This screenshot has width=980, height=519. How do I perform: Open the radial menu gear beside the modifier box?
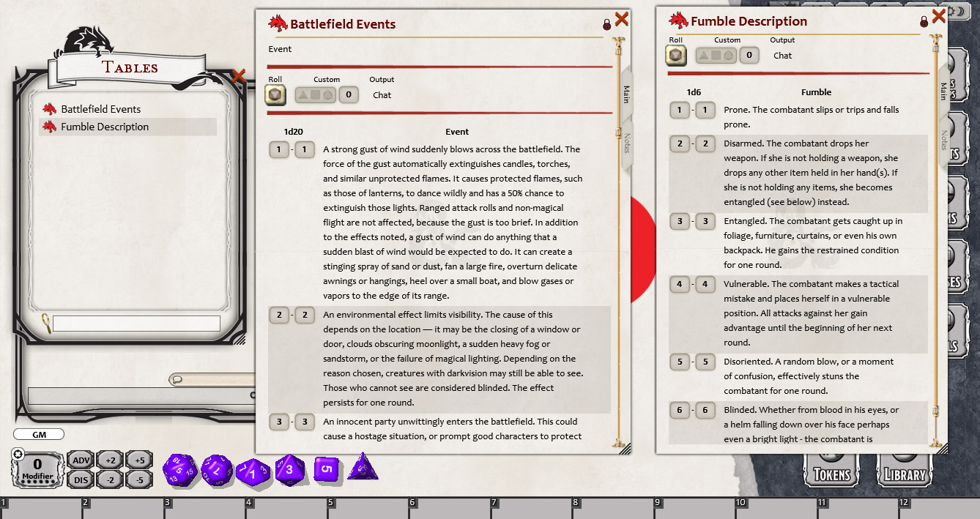(17, 455)
